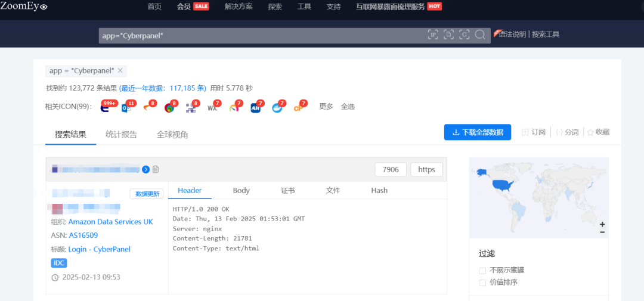Screen dimensions: 644x301
Task: Open the 语法说明 link
Action: 512,35
